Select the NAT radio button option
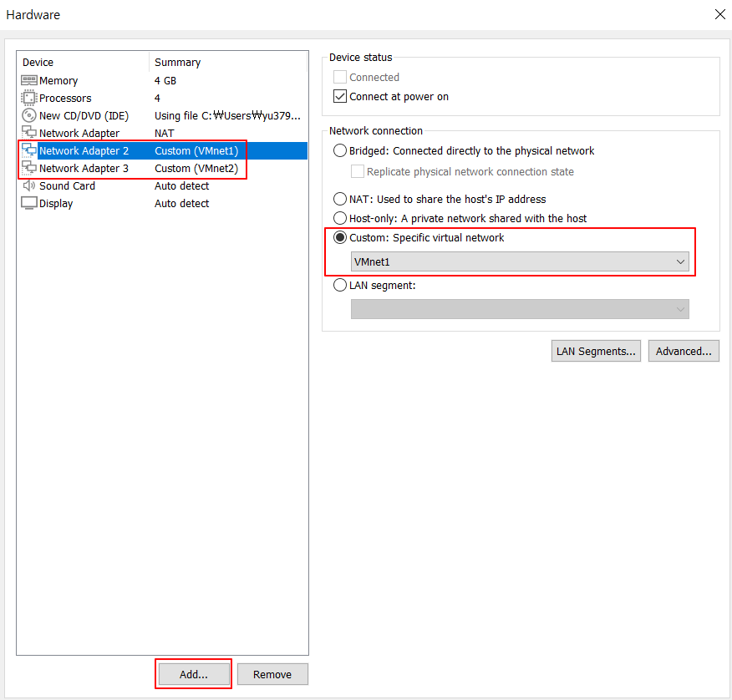The width and height of the screenshot is (732, 700). click(x=340, y=199)
